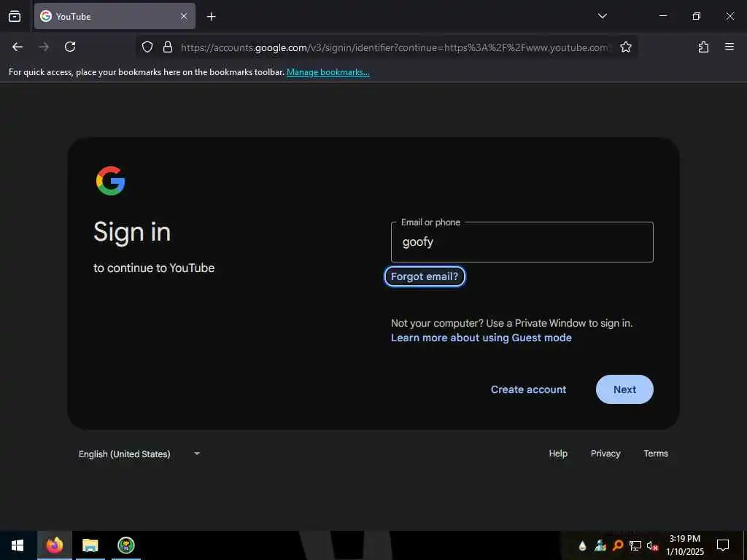Click the Google logo
The image size is (747, 560).
click(x=111, y=181)
